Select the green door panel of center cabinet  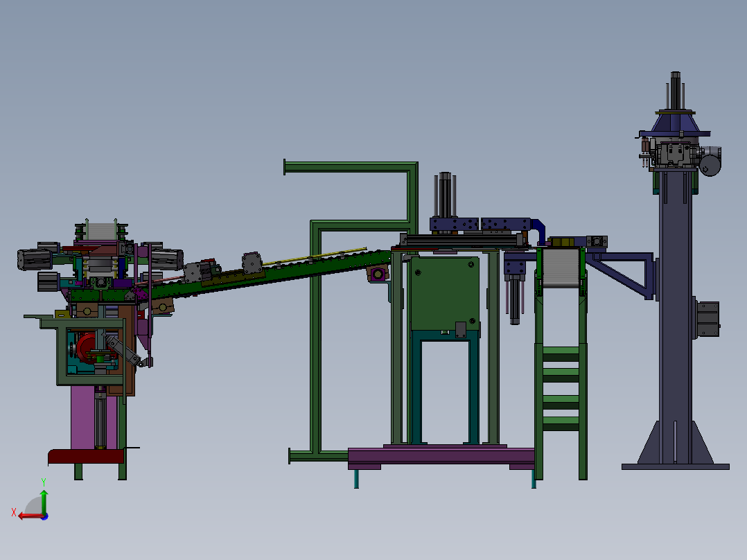[x=444, y=294]
